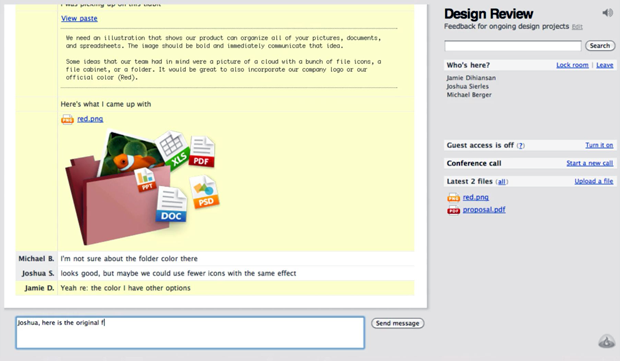The height and width of the screenshot is (361, 620).
Task: Focus the message text box
Action: click(x=190, y=333)
